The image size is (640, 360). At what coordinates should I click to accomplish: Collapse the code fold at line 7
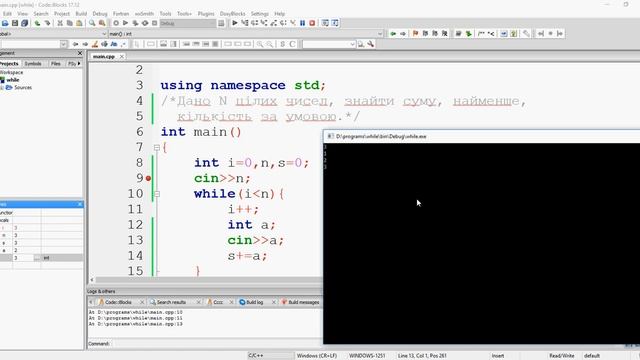coord(157,147)
